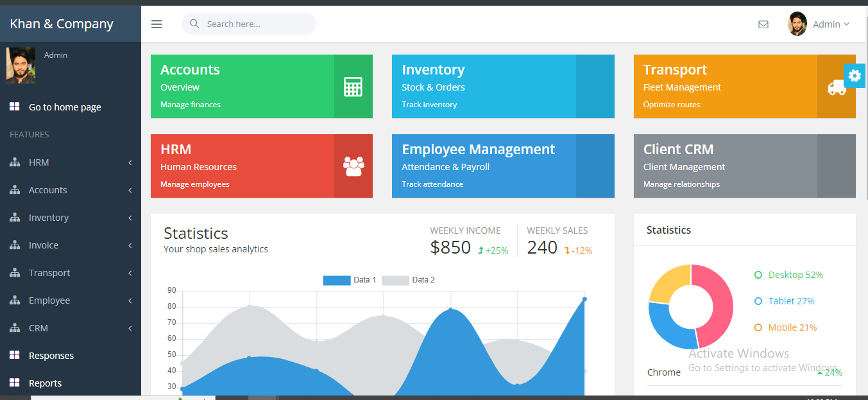Click the sidebar Admin profile photo
868x400 pixels.
pos(21,65)
